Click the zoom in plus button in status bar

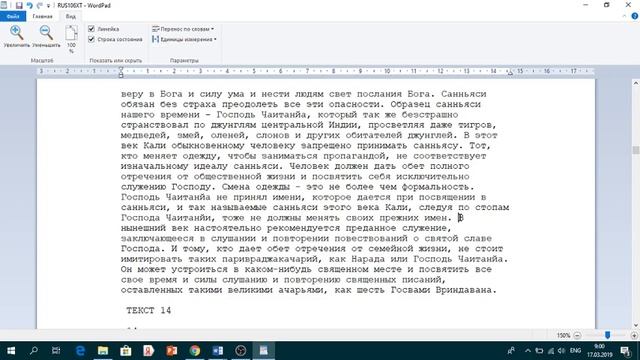pos(634,336)
